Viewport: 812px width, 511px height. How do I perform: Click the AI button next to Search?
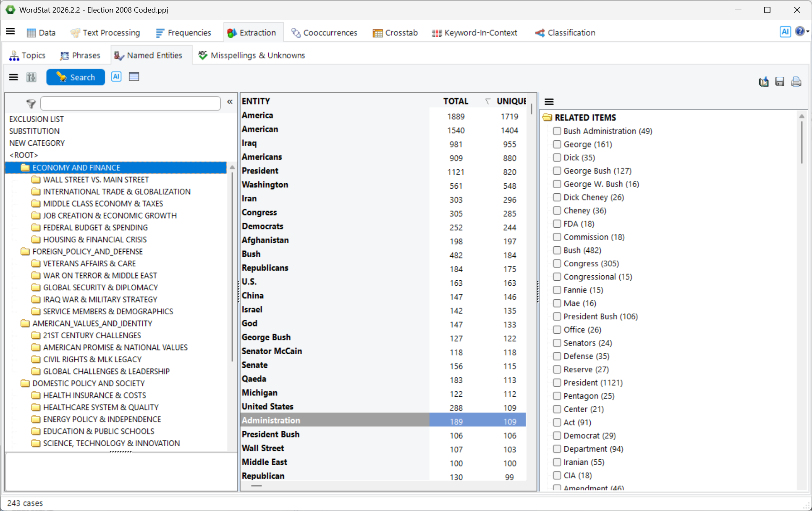(116, 76)
